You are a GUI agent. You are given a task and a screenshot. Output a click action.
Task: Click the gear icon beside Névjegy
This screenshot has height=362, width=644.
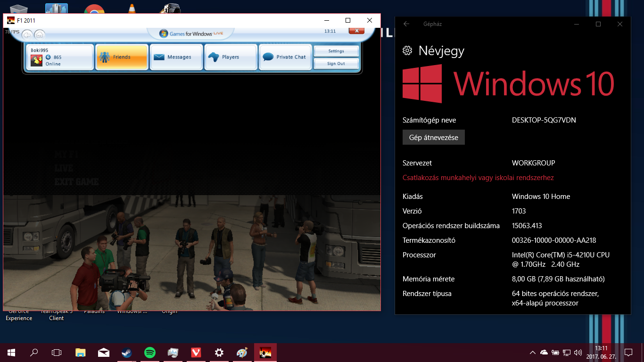click(407, 51)
